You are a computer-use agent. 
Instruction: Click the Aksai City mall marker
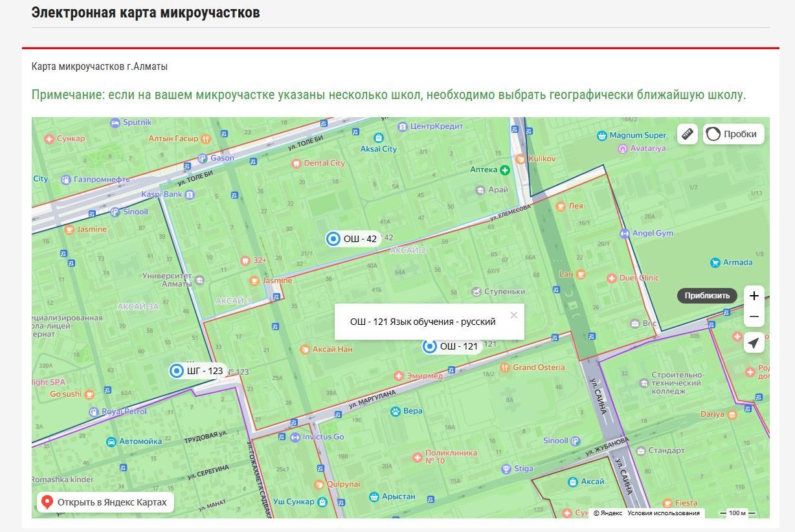378,138
